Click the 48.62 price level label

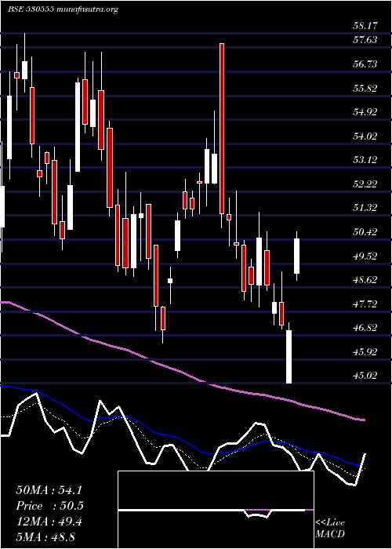(365, 280)
